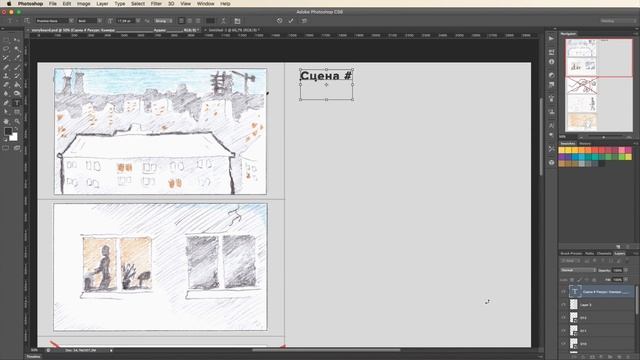Select the History Brush tool
The image size is (640, 360).
pos(17,76)
